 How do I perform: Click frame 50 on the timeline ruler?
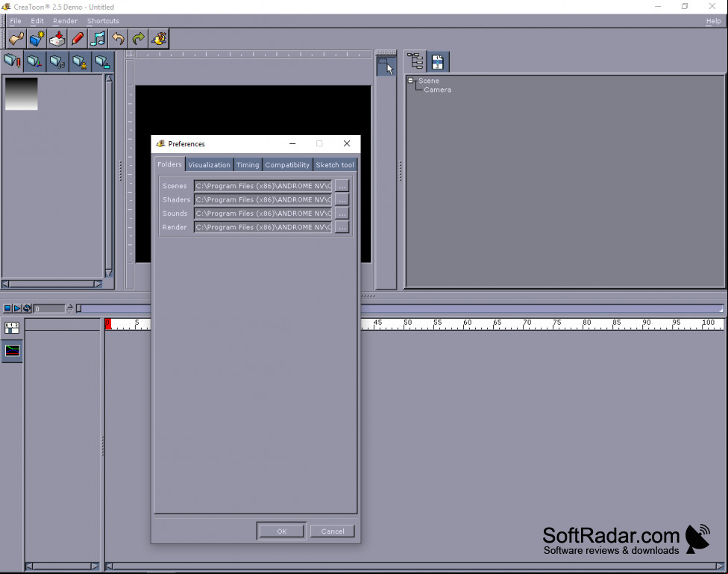(x=408, y=322)
